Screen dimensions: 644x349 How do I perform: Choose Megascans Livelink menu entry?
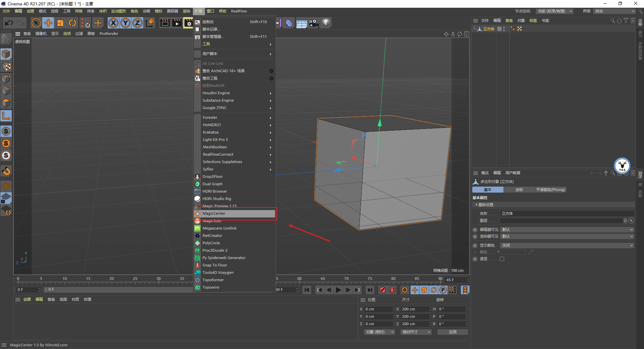pos(235,228)
